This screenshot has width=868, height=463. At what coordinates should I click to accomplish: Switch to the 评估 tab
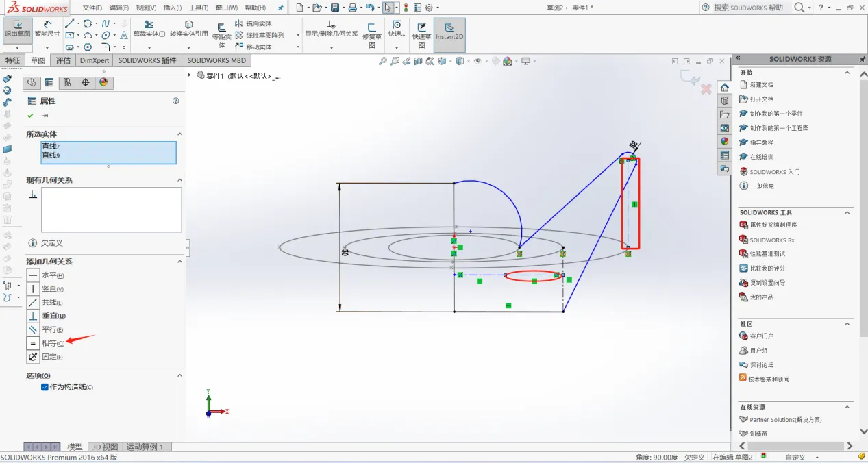(63, 60)
